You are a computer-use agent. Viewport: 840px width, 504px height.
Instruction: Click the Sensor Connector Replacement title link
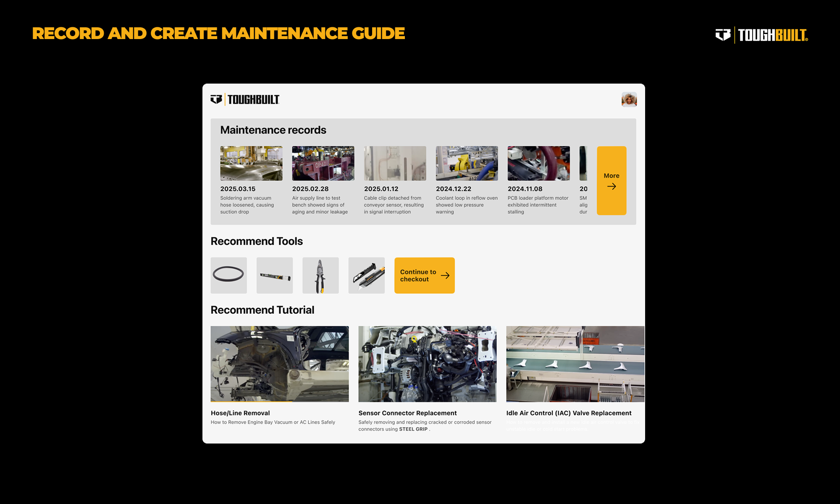tap(407, 413)
